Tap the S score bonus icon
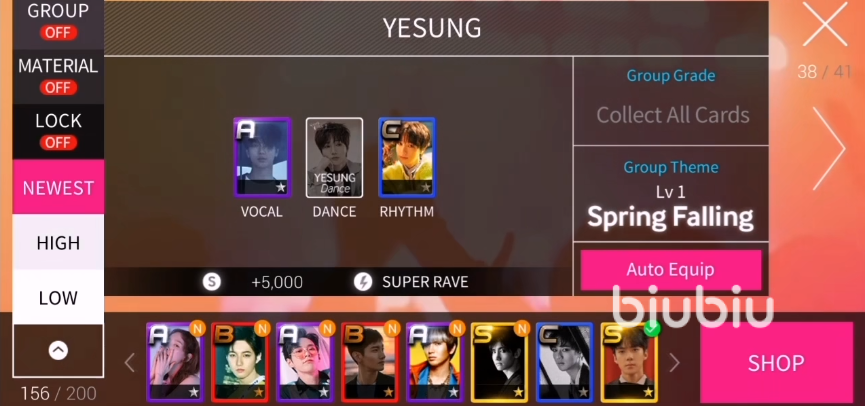865x406 pixels. point(211,282)
